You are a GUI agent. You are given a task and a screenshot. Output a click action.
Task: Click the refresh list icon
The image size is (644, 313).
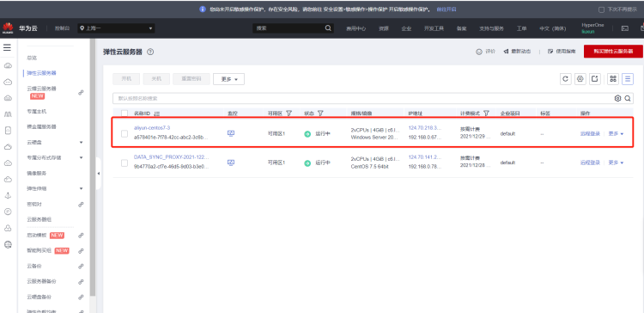tap(566, 79)
